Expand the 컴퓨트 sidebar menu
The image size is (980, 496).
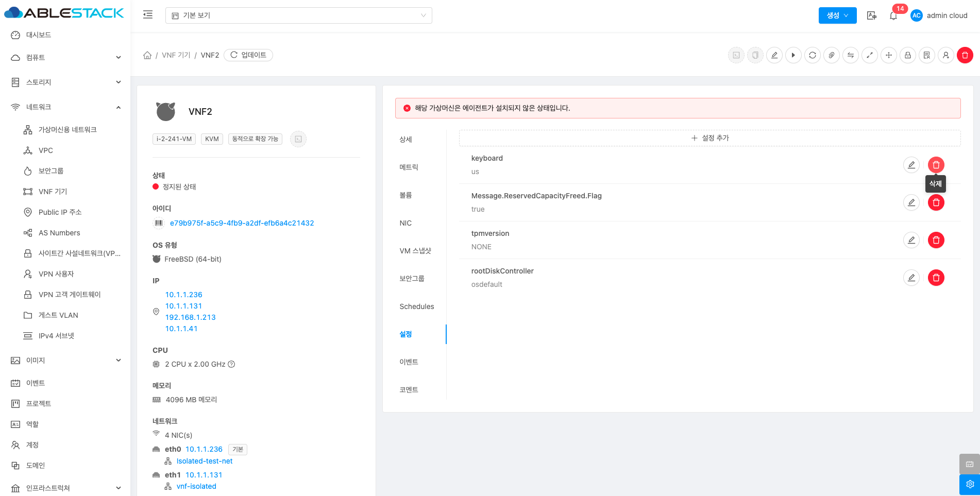pos(65,58)
